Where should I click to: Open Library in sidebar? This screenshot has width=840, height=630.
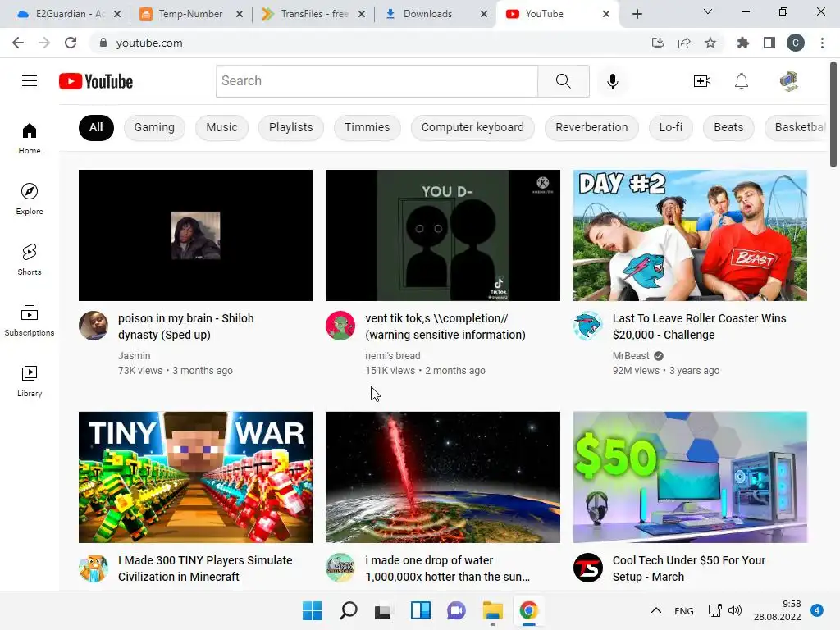click(30, 381)
